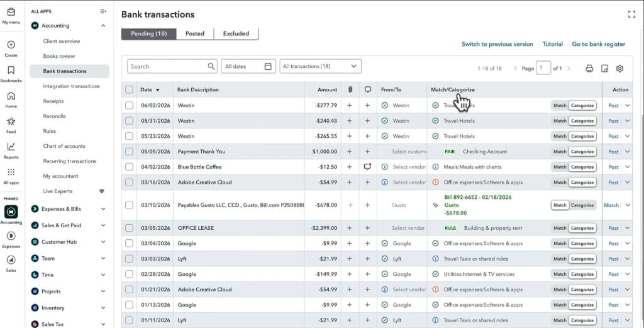The width and height of the screenshot is (644, 328).
Task: Check the select-all checkbox in table header
Action: click(x=130, y=89)
